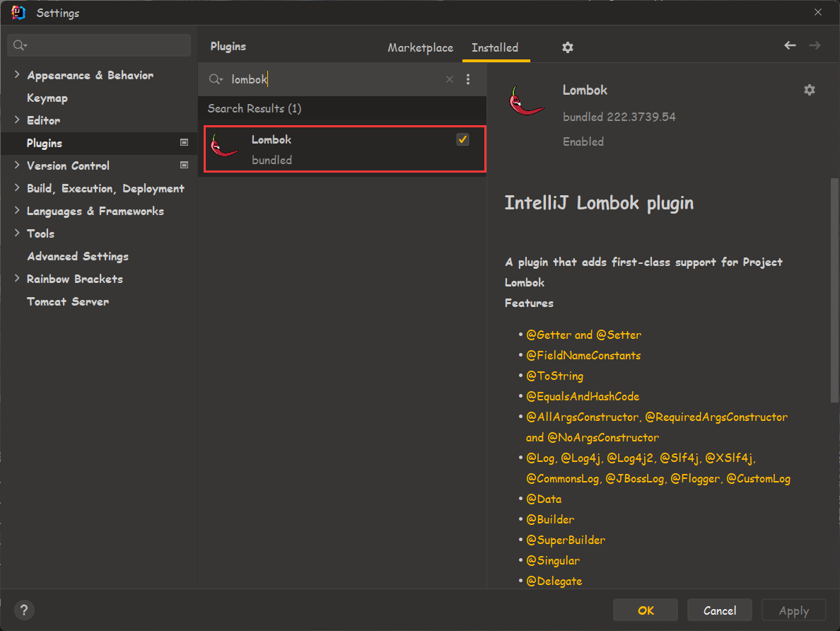Expand Build, Execution, Deployment section

[16, 188]
